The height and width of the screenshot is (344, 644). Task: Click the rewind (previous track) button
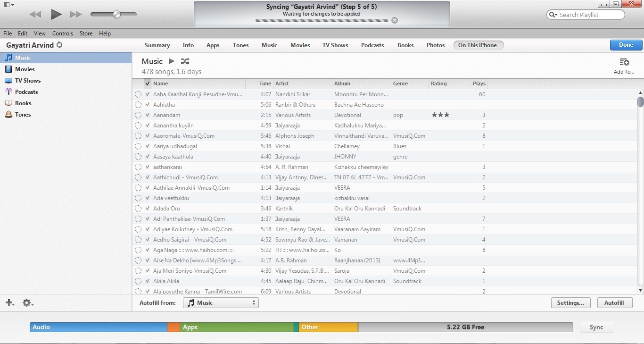[35, 15]
